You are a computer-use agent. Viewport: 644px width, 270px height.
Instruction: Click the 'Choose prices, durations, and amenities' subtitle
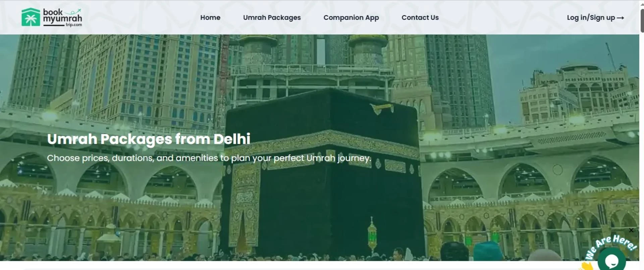coord(209,158)
